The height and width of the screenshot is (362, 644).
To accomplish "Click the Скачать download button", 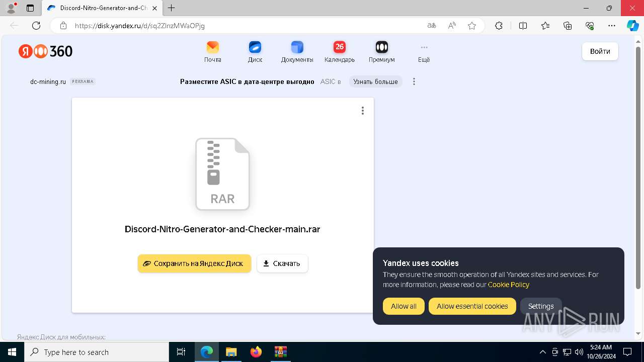I will coord(282,263).
